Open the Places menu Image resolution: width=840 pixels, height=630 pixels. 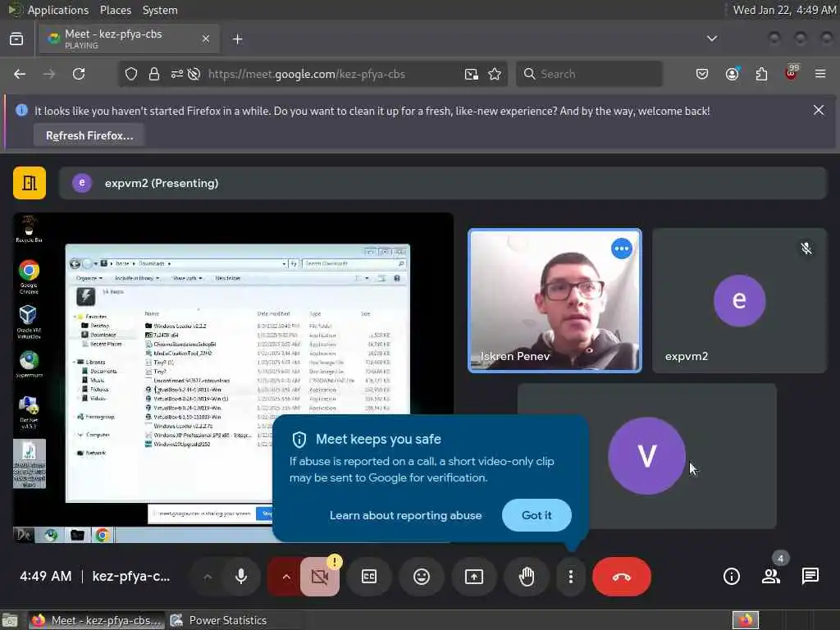115,10
